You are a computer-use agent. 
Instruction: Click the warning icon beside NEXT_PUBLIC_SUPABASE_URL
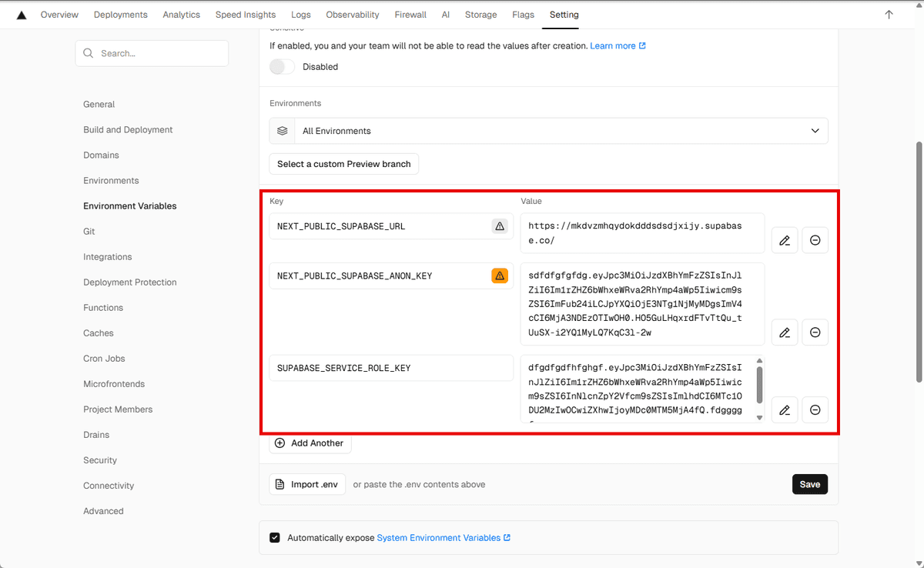point(500,226)
